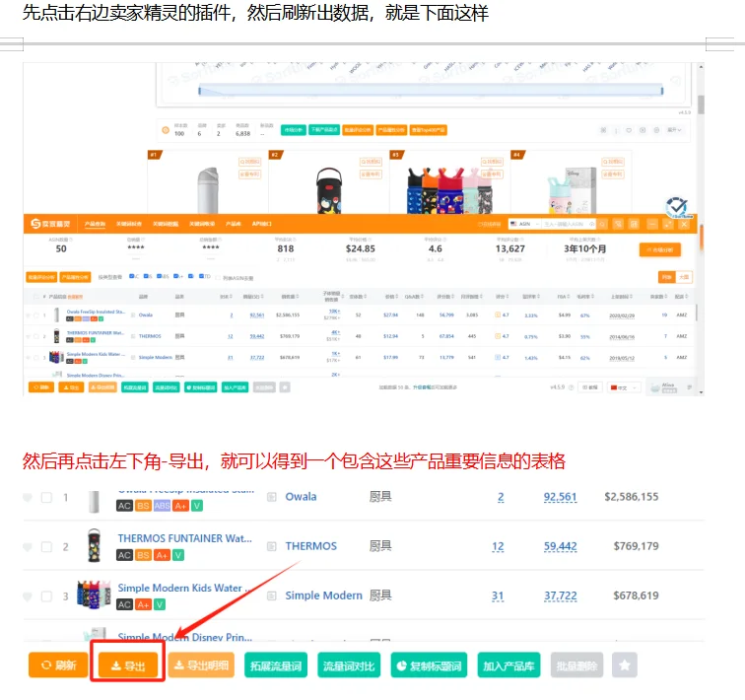Switch to 大图 large image view
Image resolution: width=745 pixels, height=700 pixels.
(684, 277)
